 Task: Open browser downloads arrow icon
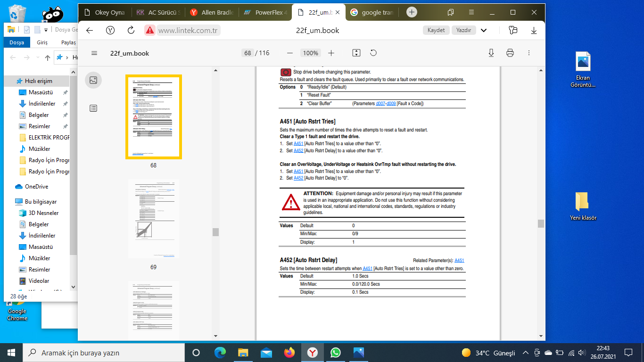click(534, 30)
